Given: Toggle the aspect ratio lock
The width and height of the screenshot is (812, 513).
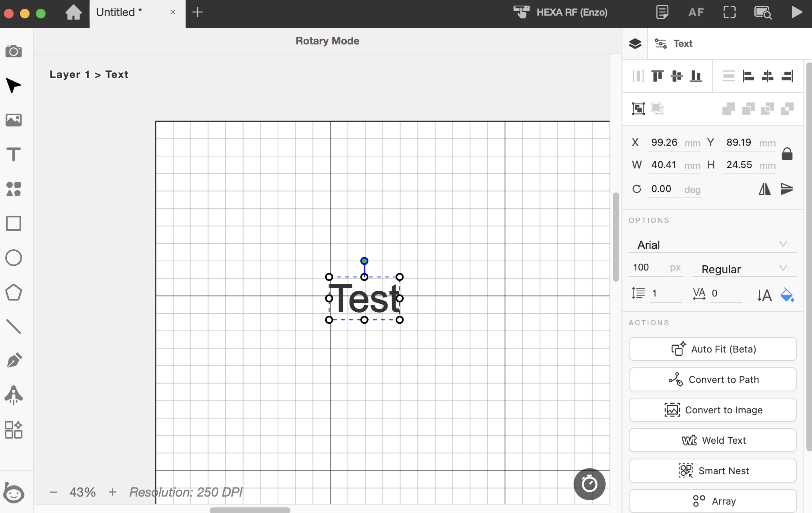Looking at the screenshot, I should coord(787,154).
